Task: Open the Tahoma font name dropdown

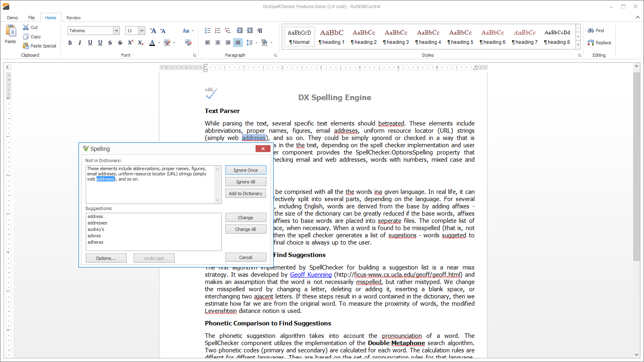Action: tap(116, 31)
